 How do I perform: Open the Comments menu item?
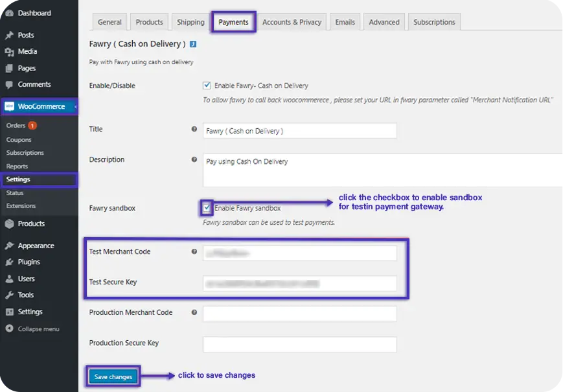tap(34, 84)
